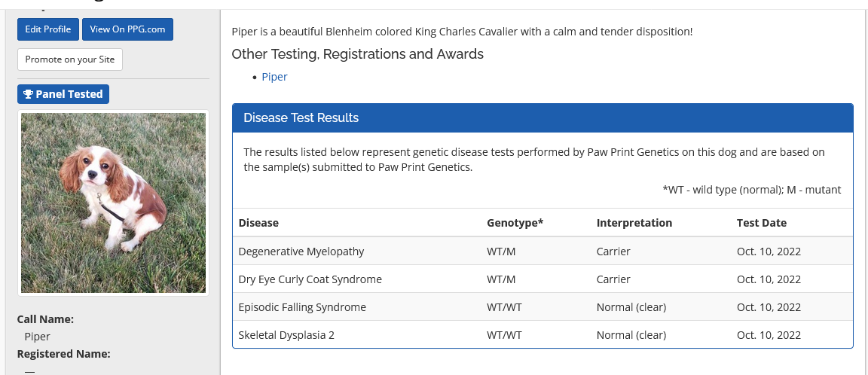Click the Disease column header

tap(258, 223)
